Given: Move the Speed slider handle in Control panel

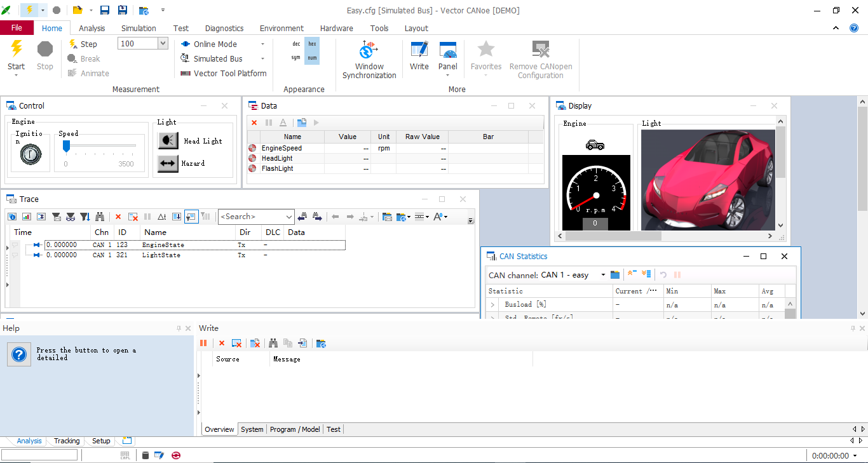Looking at the screenshot, I should (x=66, y=146).
